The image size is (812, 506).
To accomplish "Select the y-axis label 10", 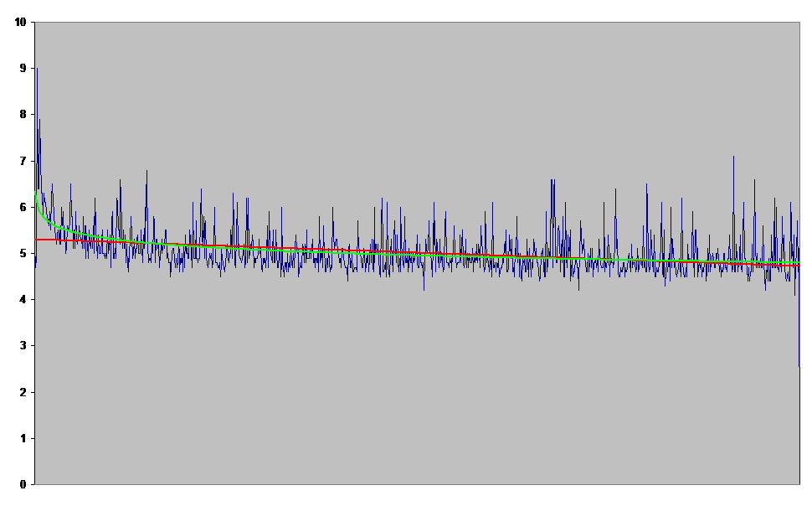I will [20, 23].
